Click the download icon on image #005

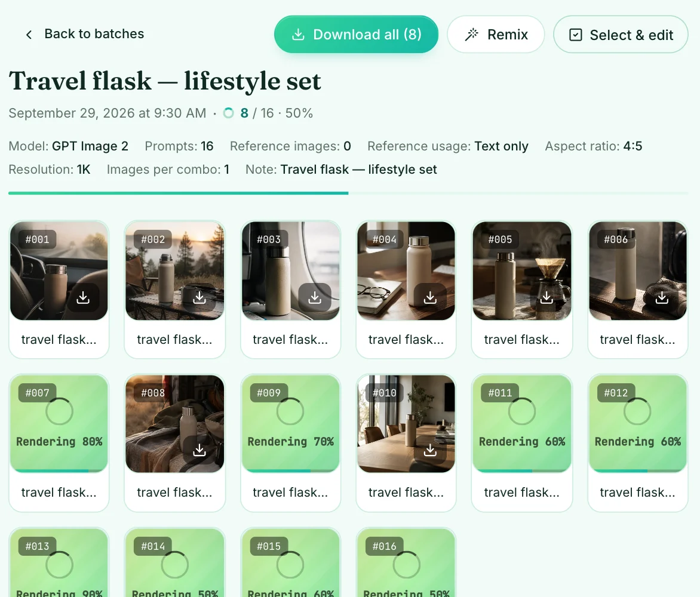point(546,297)
